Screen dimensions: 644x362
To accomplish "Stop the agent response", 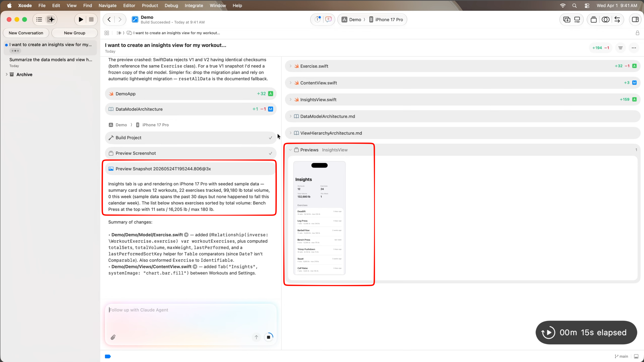I will click(269, 337).
